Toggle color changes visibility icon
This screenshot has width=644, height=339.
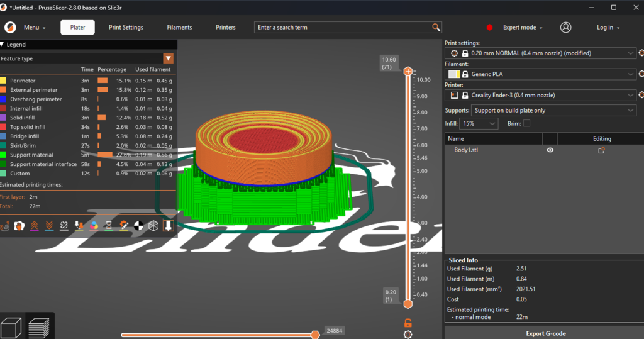94,226
